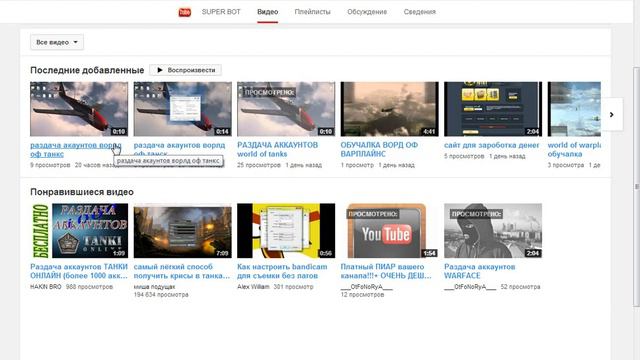Open link Как настроить bandicam для съемки
Image resolution: width=640 pixels, height=360 pixels.
pos(282,271)
